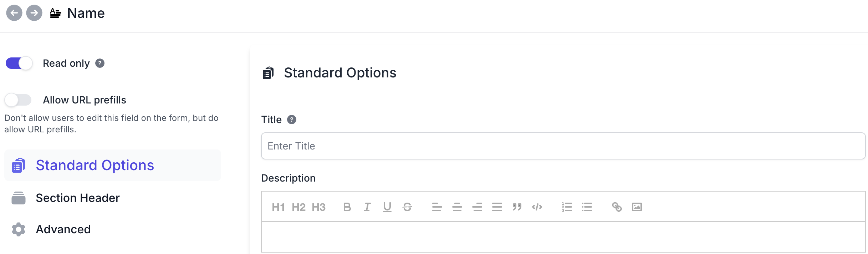Open the Read only help tooltip icon
The image size is (868, 254).
[100, 63]
